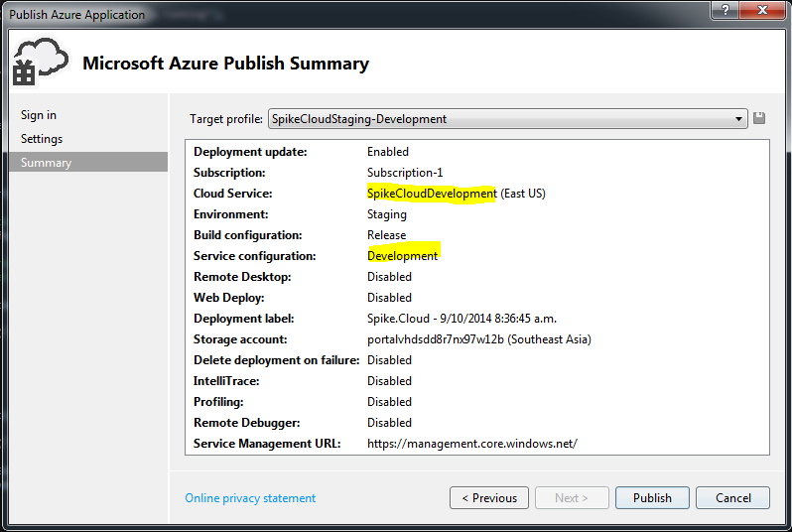Click the Deployment label value text
This screenshot has width=792, height=532.
click(462, 319)
